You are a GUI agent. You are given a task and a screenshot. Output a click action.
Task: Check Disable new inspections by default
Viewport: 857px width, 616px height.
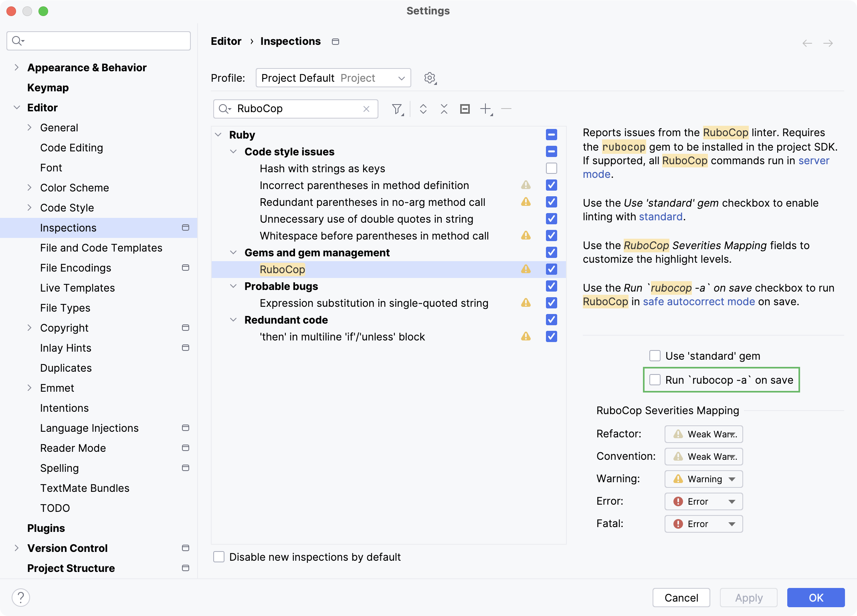[218, 557]
